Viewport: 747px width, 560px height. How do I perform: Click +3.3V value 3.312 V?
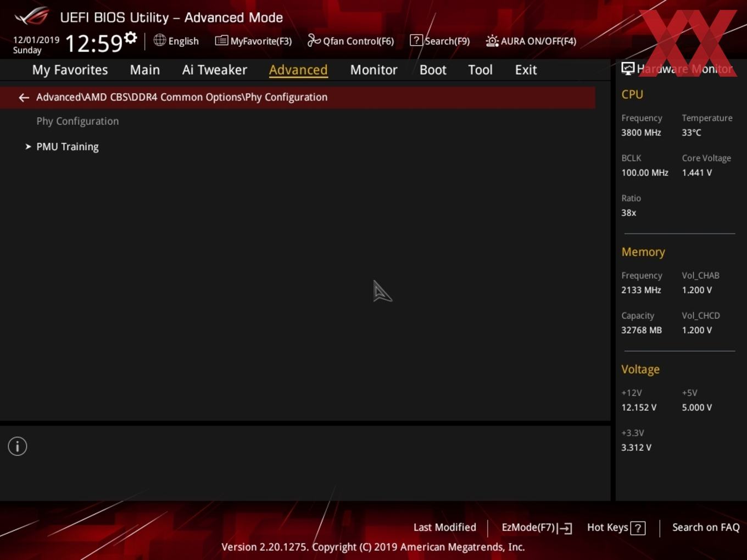[x=636, y=447]
